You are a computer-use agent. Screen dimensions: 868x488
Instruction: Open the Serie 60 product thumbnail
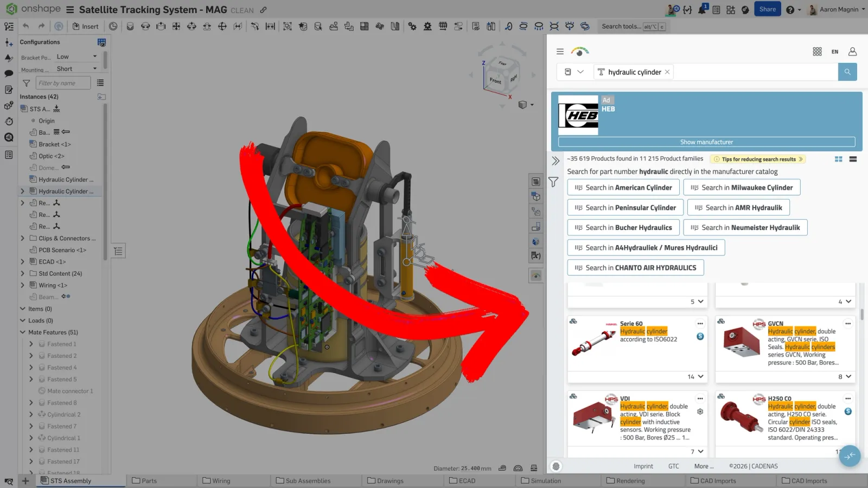(x=595, y=342)
